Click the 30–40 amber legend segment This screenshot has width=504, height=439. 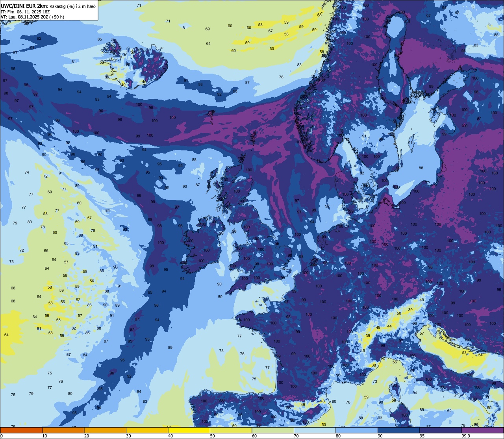147,430
